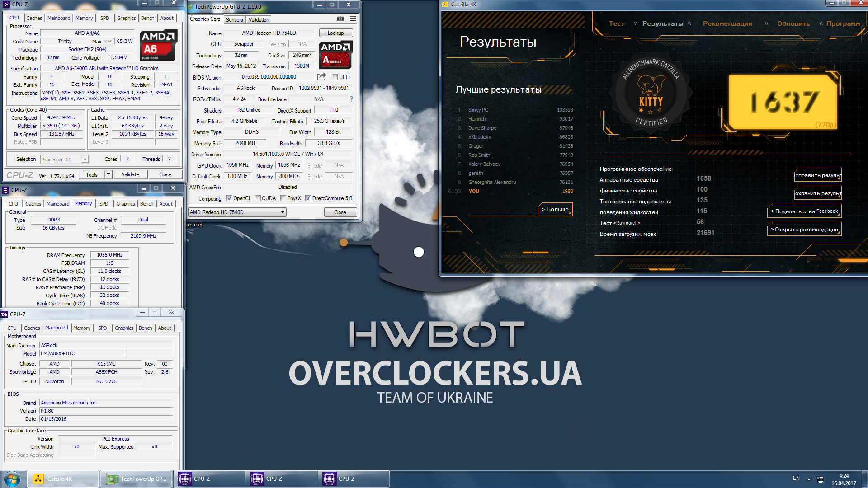Open About tab in the CPU-Z Memory window

coord(166,204)
